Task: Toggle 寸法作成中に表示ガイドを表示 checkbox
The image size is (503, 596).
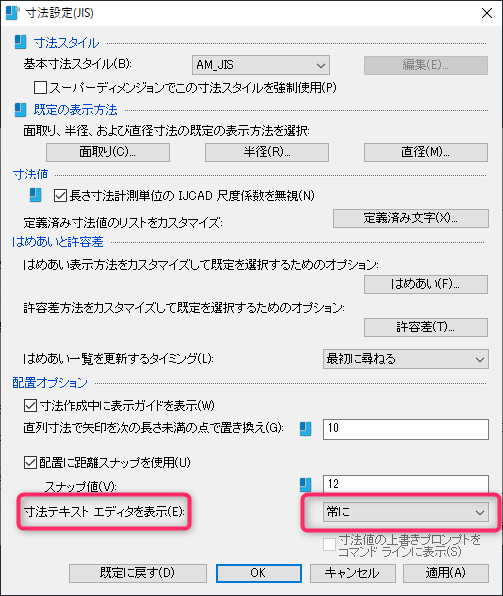Action: pyautogui.click(x=30, y=405)
